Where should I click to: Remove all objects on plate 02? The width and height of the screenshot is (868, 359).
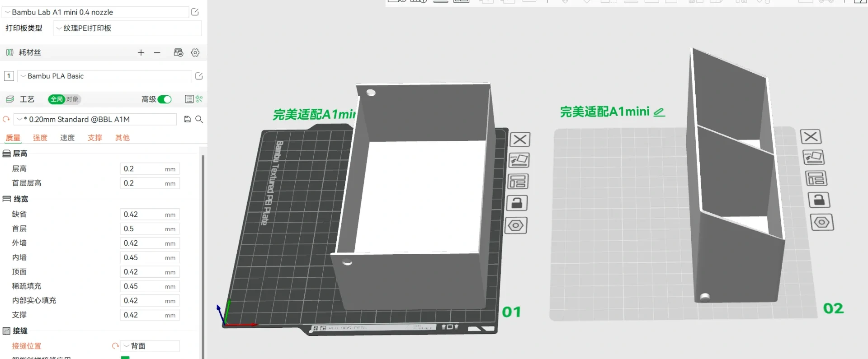pyautogui.click(x=811, y=136)
